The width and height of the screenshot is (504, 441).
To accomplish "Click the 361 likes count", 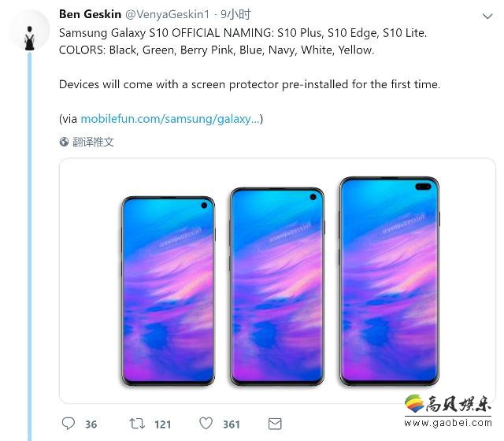I will 232,424.
